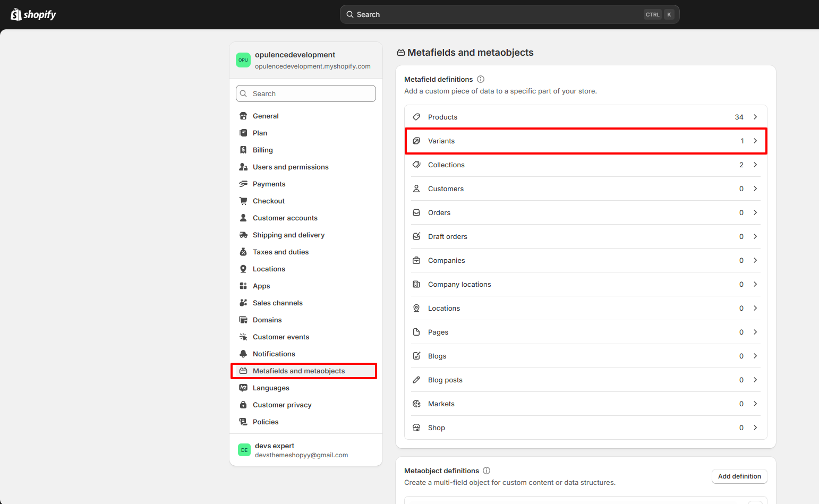This screenshot has width=819, height=504.
Task: Open Blog posts metafield definitions
Action: [586, 380]
